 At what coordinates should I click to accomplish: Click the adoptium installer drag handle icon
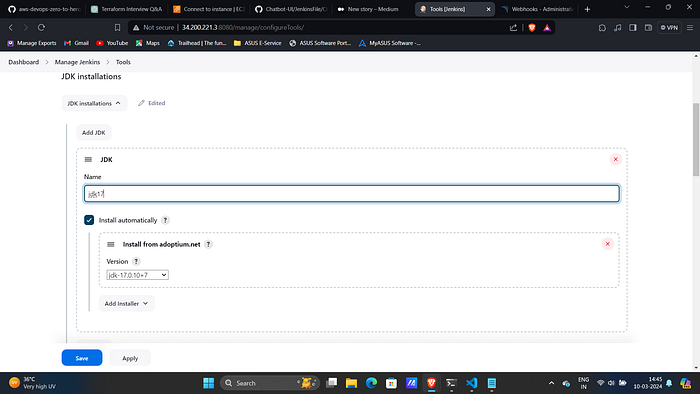point(111,245)
